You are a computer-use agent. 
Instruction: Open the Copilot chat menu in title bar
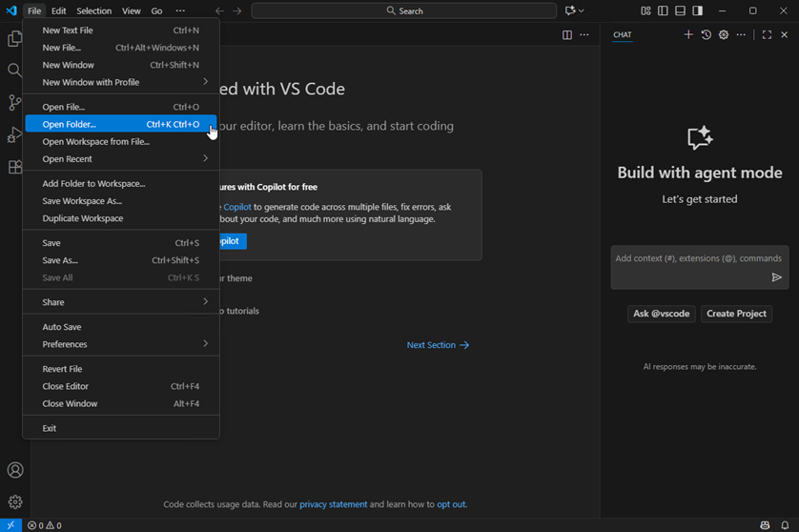574,10
